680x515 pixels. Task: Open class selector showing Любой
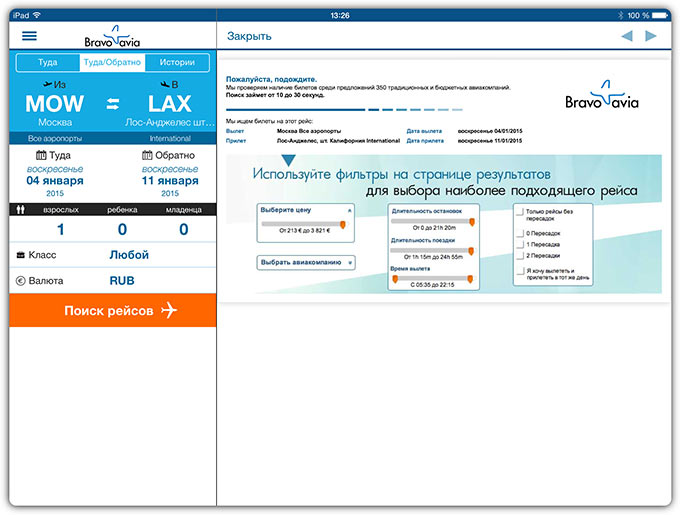coord(129,255)
